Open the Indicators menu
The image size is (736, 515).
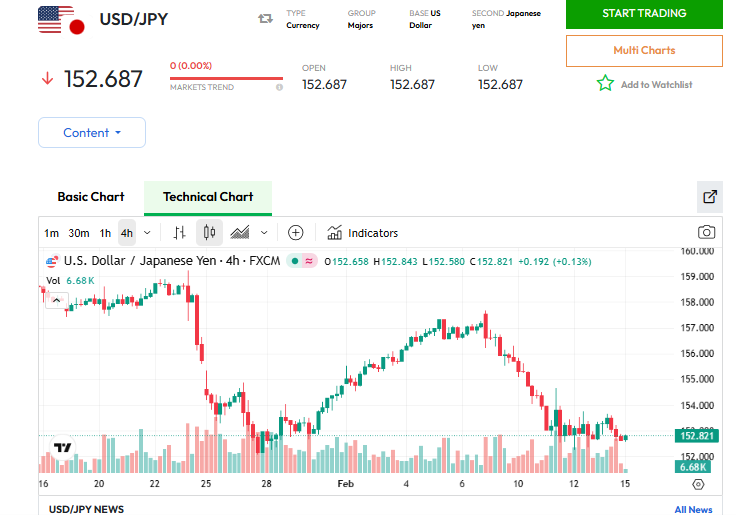362,233
